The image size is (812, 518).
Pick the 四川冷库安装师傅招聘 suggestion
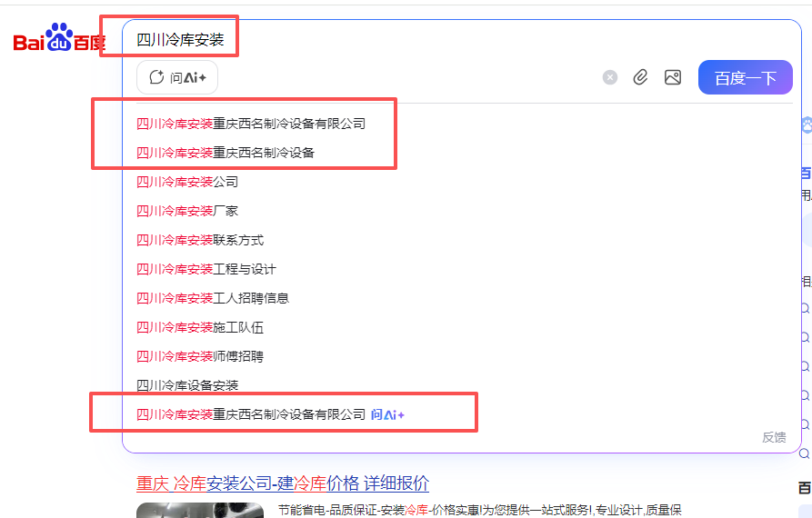point(200,356)
